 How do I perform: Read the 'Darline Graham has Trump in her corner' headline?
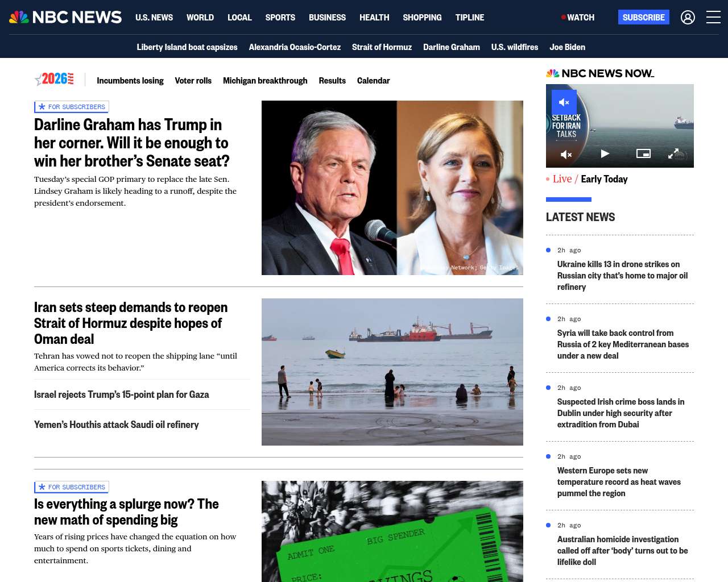click(x=132, y=143)
